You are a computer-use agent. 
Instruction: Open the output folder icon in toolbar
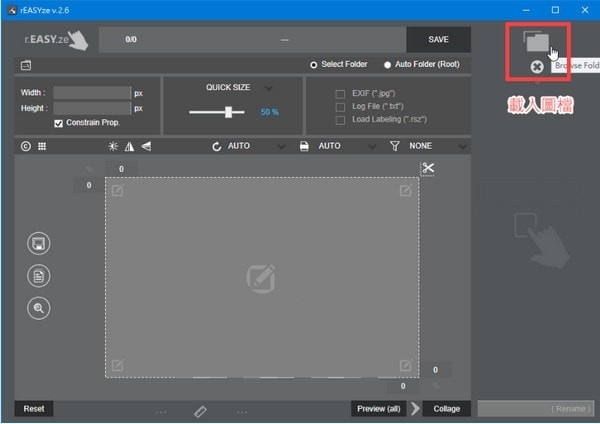(26, 65)
